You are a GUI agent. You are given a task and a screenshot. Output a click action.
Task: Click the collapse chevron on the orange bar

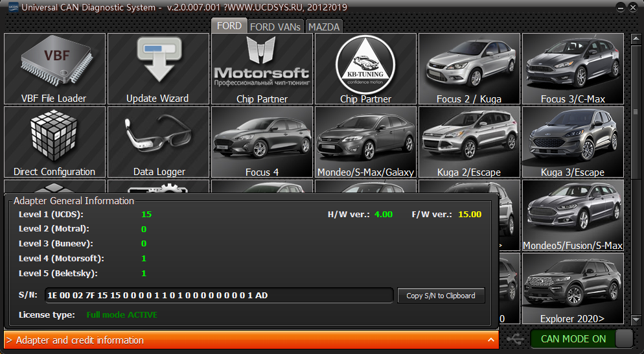(x=491, y=340)
